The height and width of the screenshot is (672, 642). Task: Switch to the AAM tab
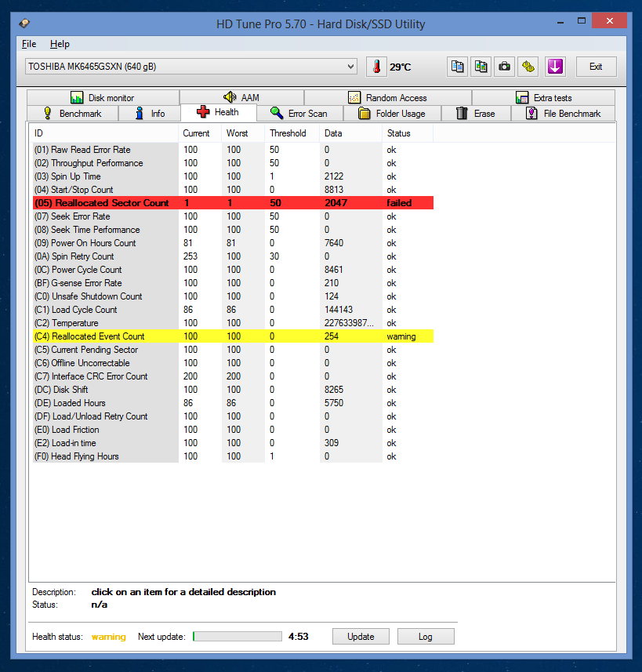pyautogui.click(x=241, y=98)
